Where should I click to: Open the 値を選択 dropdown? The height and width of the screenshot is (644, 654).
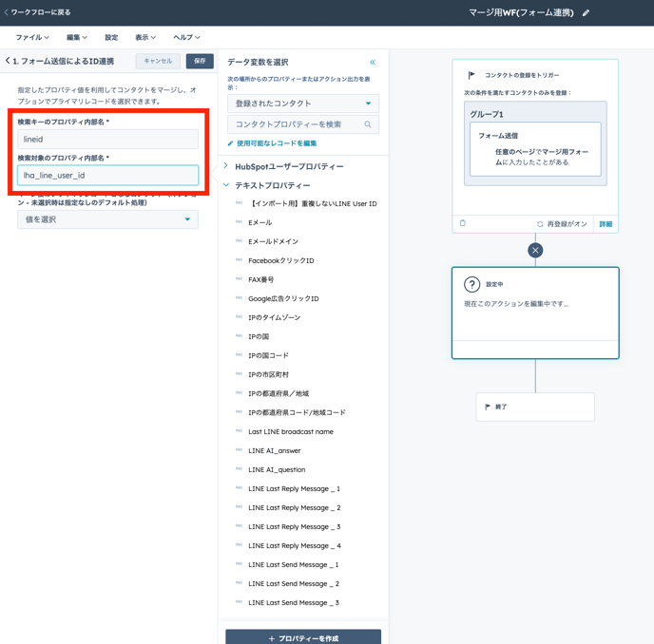point(107,219)
